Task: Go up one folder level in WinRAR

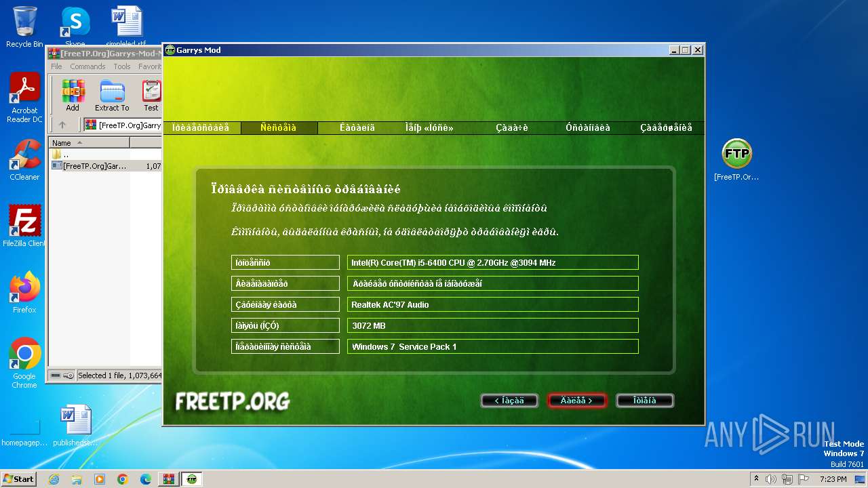Action: click(x=62, y=125)
